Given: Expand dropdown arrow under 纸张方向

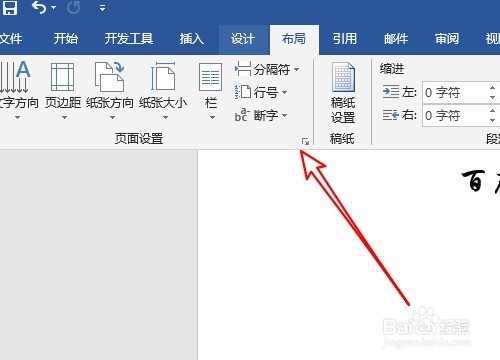Looking at the screenshot, I should (x=112, y=117).
